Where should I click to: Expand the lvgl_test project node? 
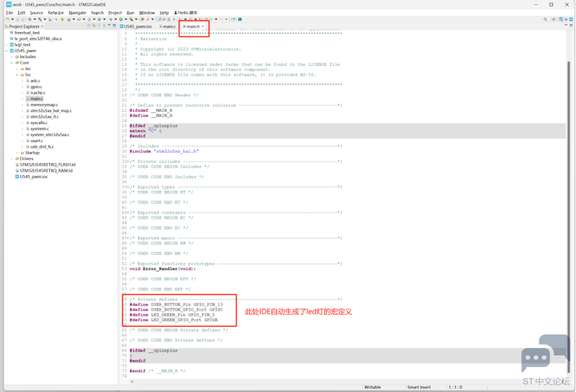click(7, 45)
